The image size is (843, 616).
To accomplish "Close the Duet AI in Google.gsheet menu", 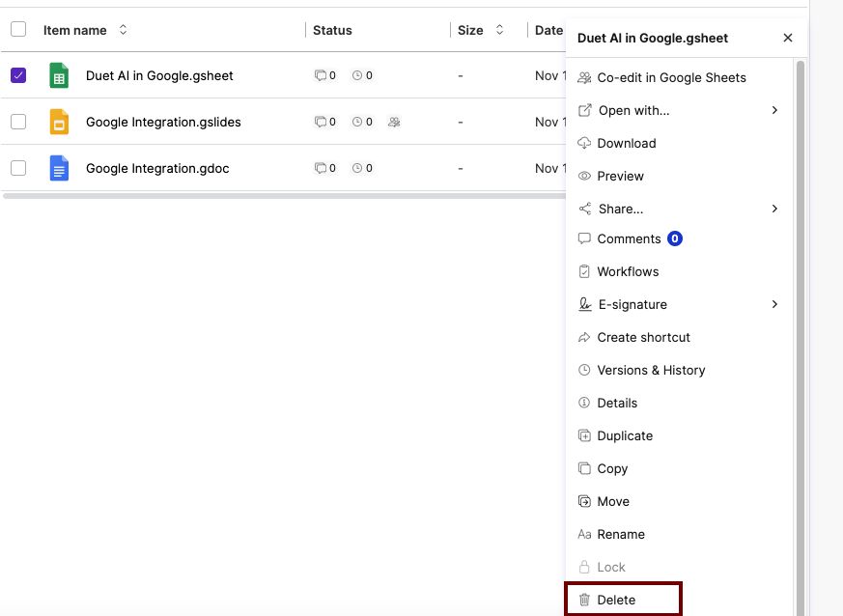I will tap(788, 38).
